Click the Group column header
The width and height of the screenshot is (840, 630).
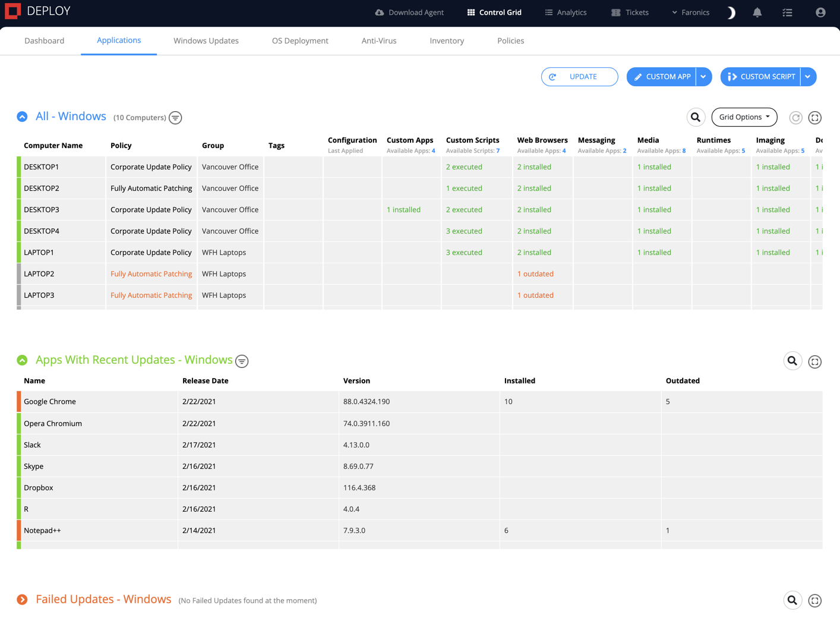pyautogui.click(x=213, y=146)
